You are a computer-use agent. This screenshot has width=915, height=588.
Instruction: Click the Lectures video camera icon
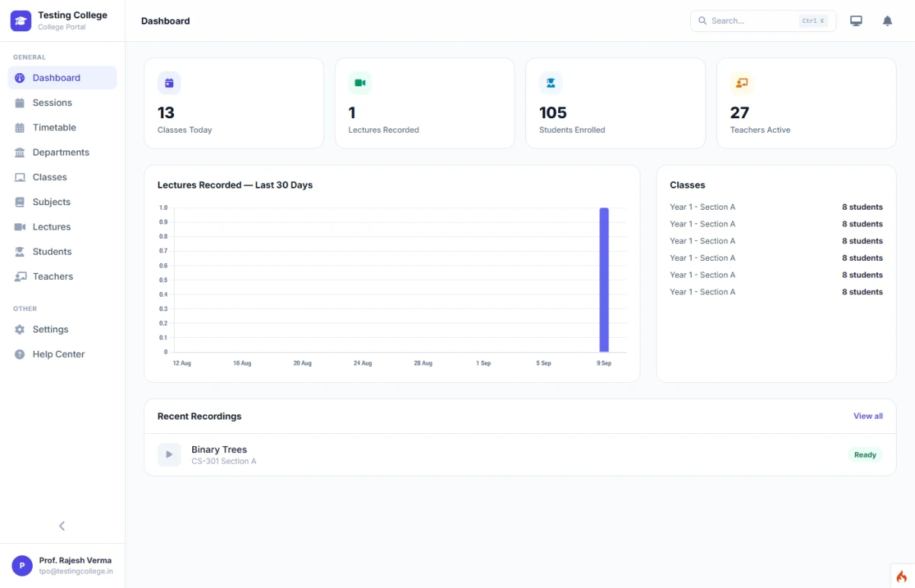point(20,227)
